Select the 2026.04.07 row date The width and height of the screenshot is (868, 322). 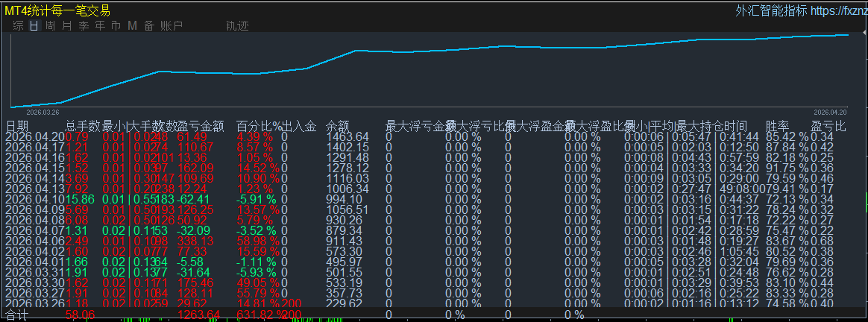(x=35, y=231)
